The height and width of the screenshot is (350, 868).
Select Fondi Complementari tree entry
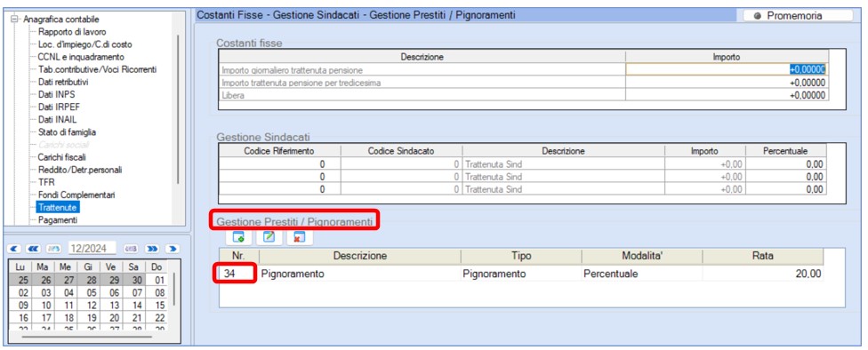point(76,195)
